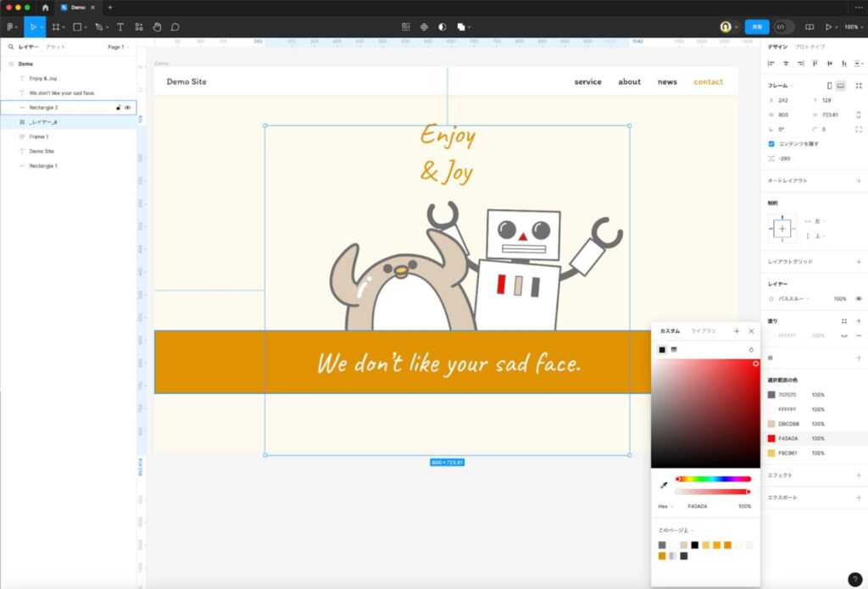The width and height of the screenshot is (868, 589).
Task: Select gradient fill type in color picker
Action: (674, 350)
